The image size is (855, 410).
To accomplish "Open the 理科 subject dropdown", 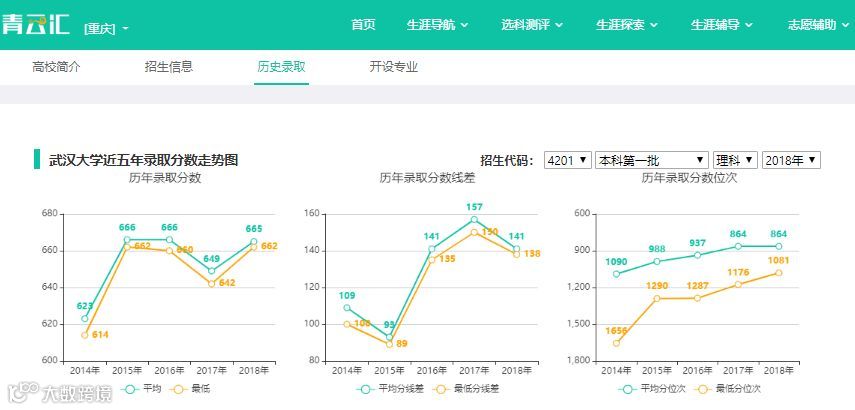I will [735, 160].
